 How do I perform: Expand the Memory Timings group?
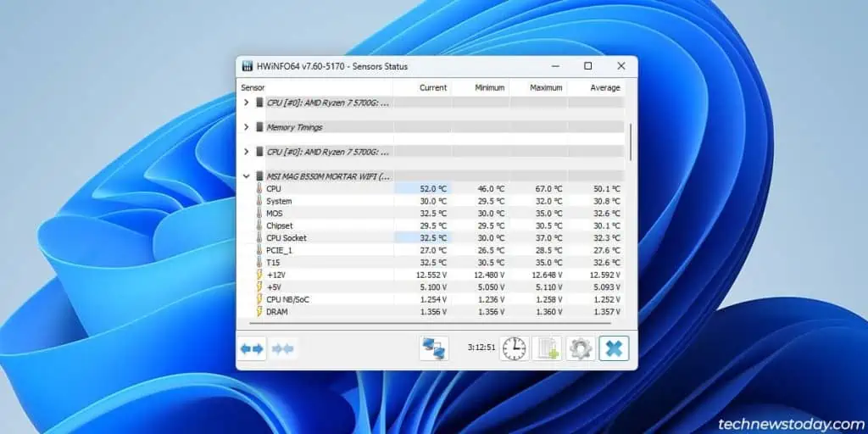247,127
